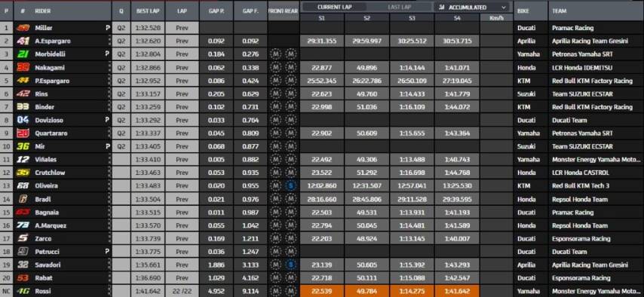Click Zarco's number 5 badge
644x297 pixels.
coord(23,238)
